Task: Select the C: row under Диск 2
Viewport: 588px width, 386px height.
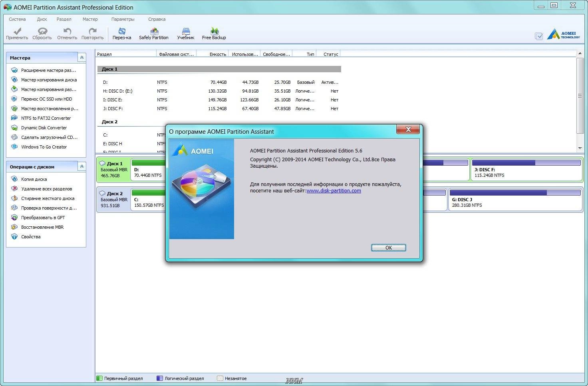Action: click(132, 135)
